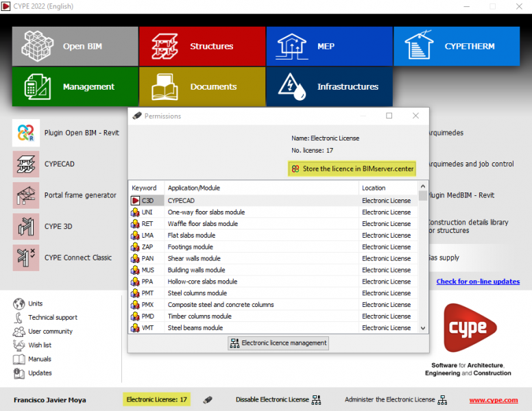Viewport: 532px width, 411px height.
Task: Click the Disable Electronic License network icon
Action: [316, 399]
